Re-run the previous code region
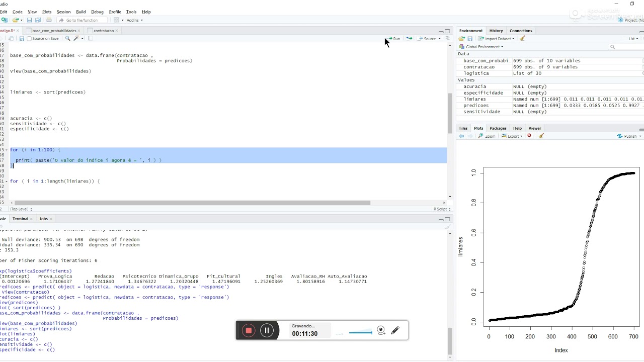This screenshot has width=644, height=362. (x=409, y=39)
